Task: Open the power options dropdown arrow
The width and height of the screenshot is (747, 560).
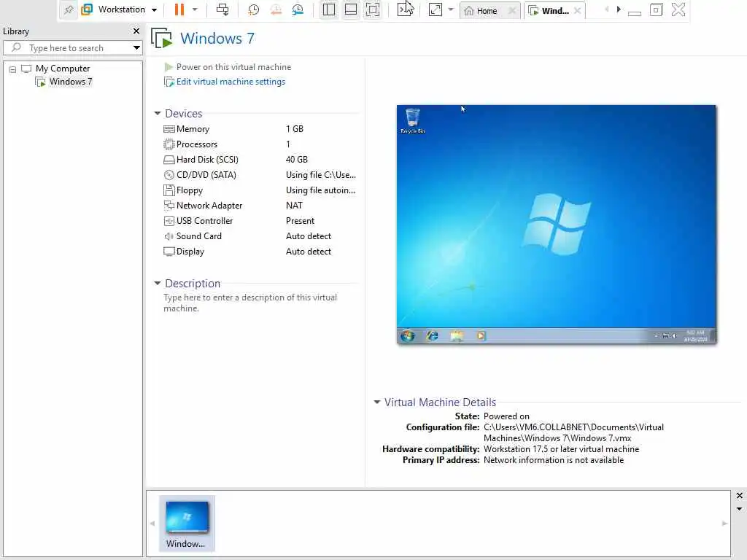Action: [x=195, y=9]
